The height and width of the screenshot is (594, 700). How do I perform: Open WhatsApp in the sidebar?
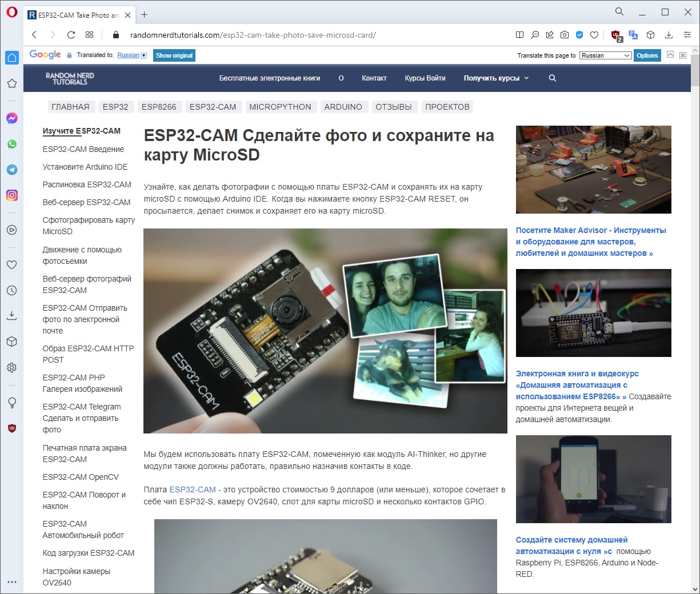[x=12, y=144]
